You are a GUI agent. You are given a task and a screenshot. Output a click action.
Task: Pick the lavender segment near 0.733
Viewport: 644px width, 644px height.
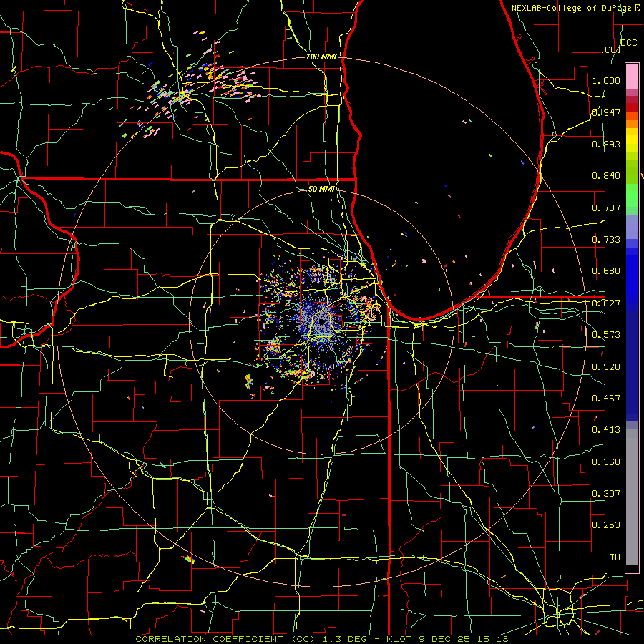click(632, 227)
